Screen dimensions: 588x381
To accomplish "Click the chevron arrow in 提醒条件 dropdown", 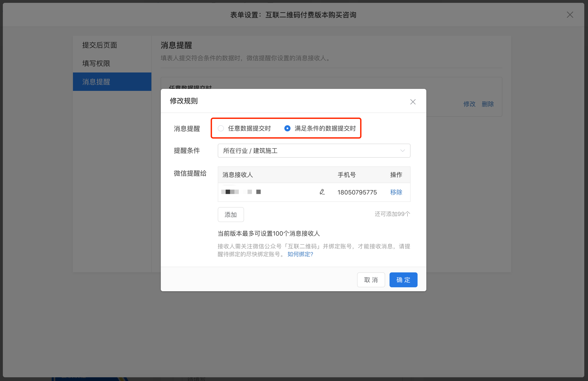I will tap(402, 151).
